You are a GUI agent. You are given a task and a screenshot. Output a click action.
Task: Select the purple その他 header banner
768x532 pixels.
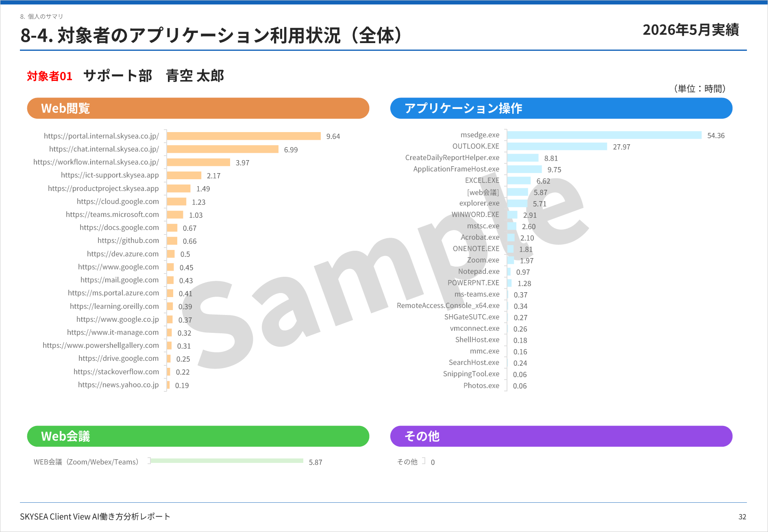click(x=561, y=436)
